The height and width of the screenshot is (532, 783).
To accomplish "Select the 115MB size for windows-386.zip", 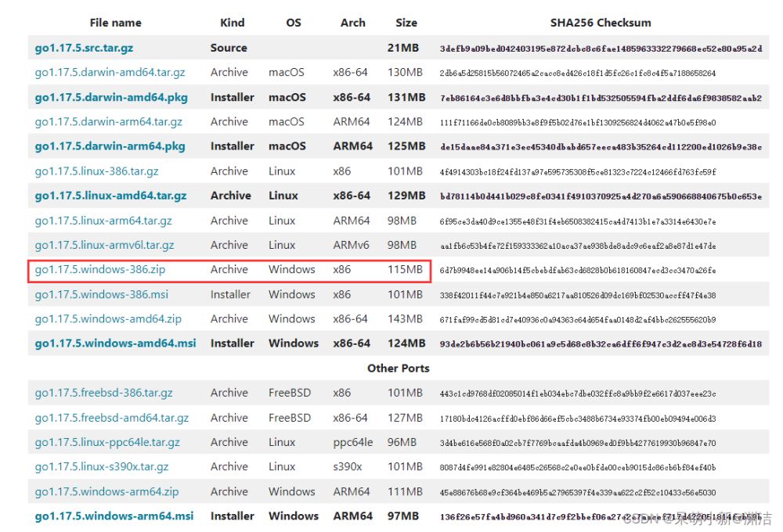I will pyautogui.click(x=405, y=269).
